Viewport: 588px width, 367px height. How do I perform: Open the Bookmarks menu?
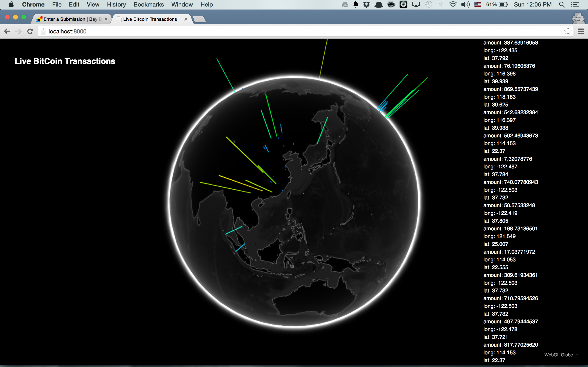(148, 5)
